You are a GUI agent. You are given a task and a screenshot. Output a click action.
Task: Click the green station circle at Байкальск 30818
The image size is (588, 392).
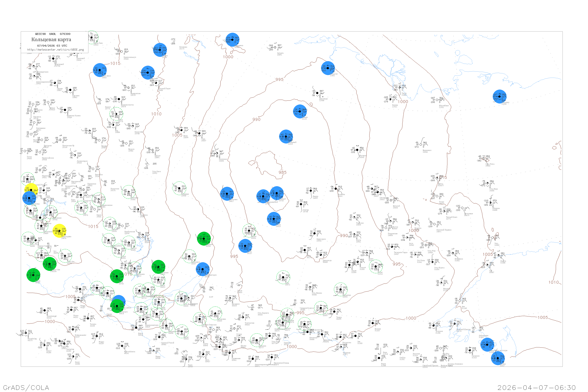117,306
